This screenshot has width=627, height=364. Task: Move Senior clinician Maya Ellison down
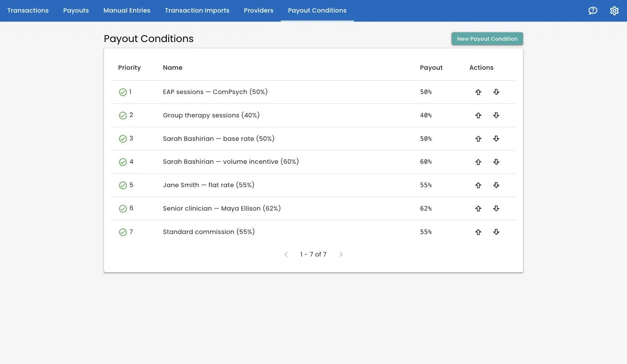496,208
